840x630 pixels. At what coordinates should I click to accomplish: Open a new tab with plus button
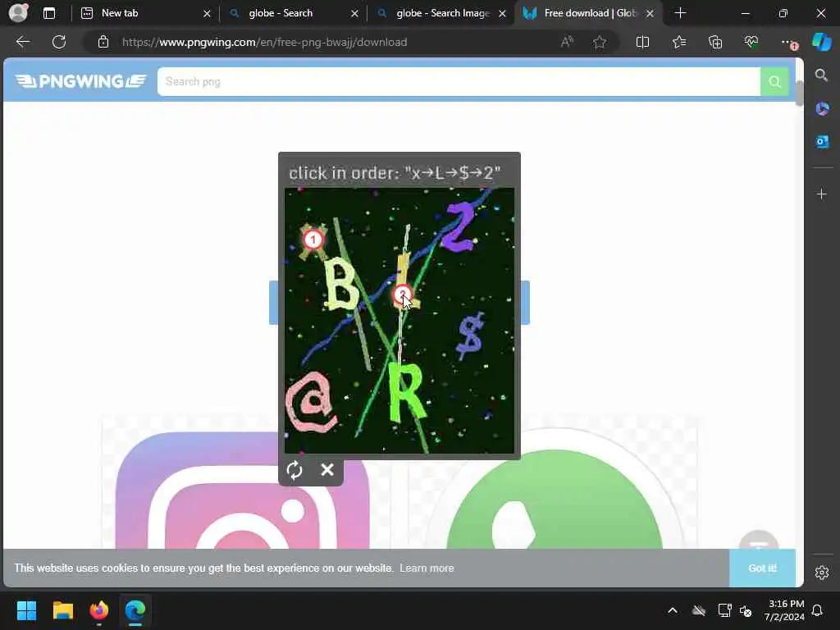[680, 13]
